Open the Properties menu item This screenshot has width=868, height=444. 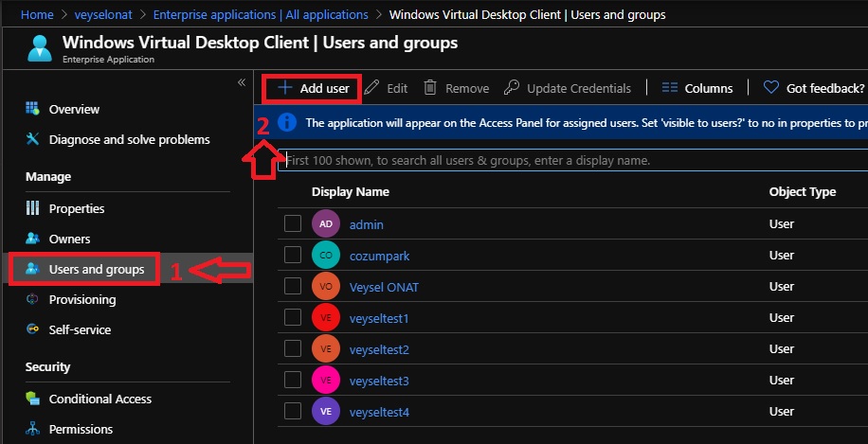click(x=77, y=208)
